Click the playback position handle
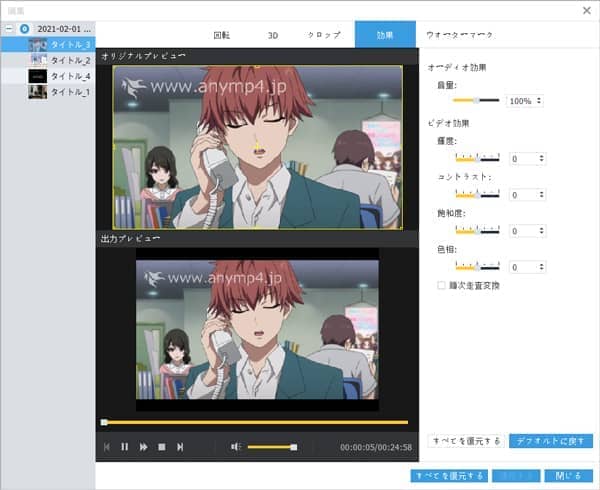600x490 pixels. point(104,422)
